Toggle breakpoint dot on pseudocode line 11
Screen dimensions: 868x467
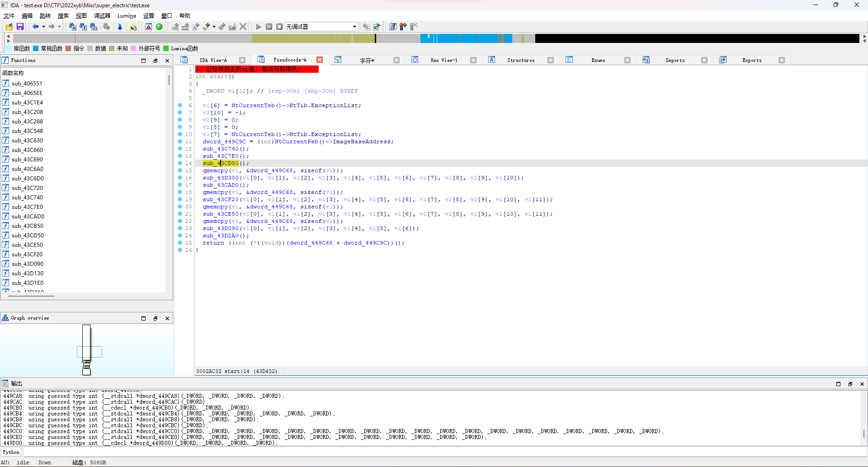coord(180,142)
